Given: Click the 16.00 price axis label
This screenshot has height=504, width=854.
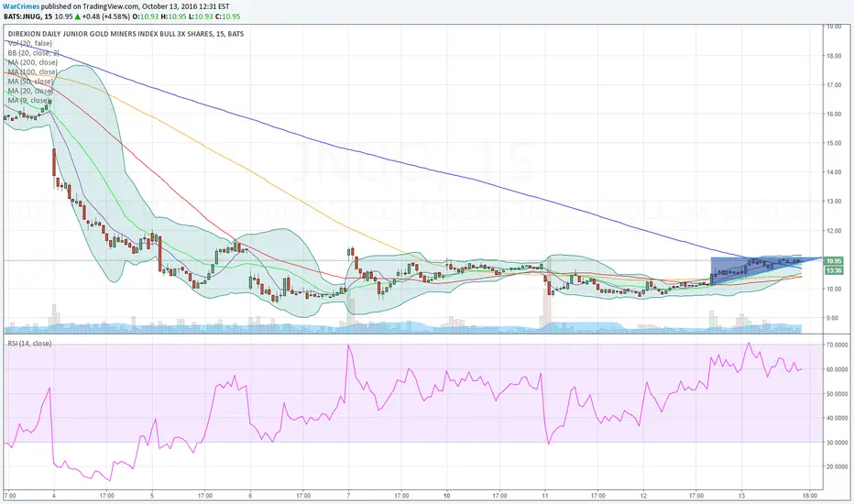Looking at the screenshot, I should click(834, 114).
